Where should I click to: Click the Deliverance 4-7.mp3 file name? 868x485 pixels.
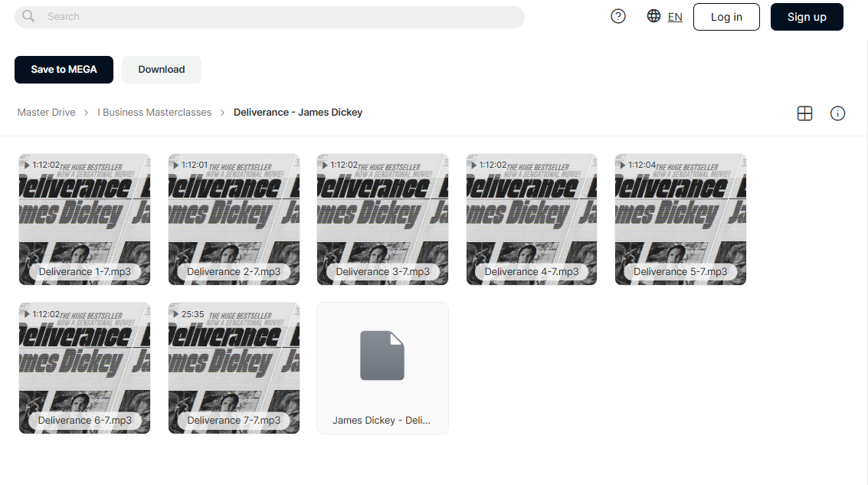coord(532,272)
